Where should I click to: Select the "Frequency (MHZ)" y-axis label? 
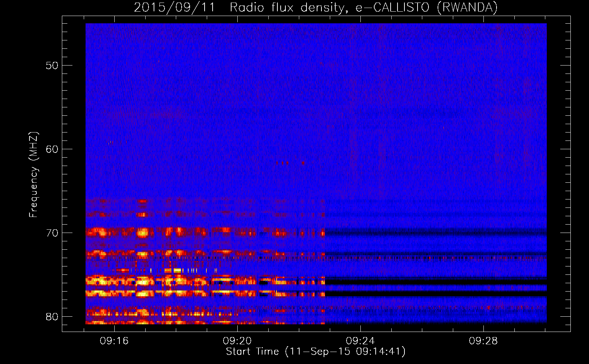[33, 175]
